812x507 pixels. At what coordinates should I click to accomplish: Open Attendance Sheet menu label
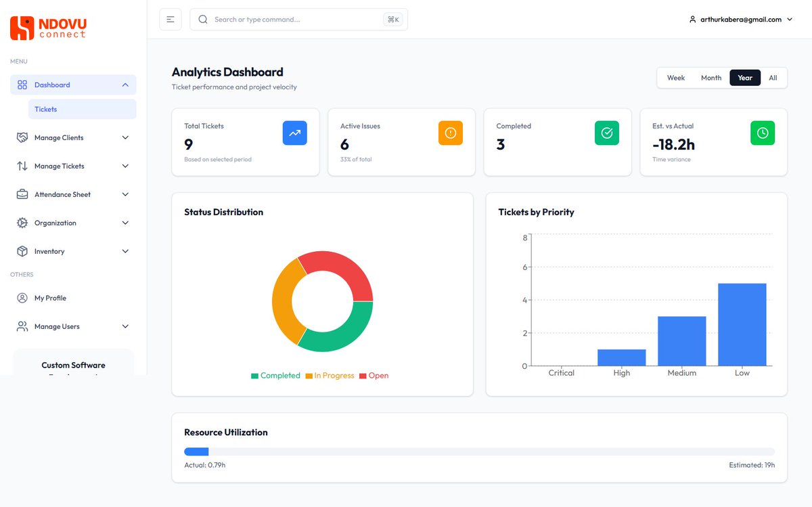(x=62, y=194)
